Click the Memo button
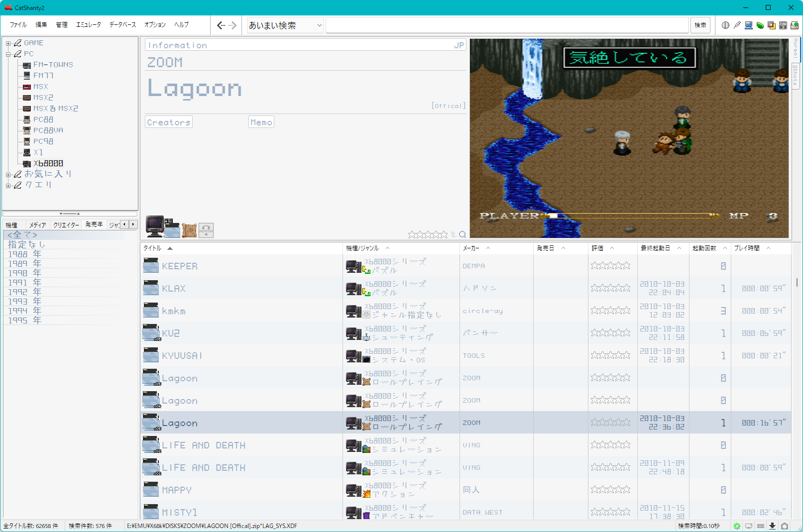Image resolution: width=803 pixels, height=532 pixels. [261, 122]
